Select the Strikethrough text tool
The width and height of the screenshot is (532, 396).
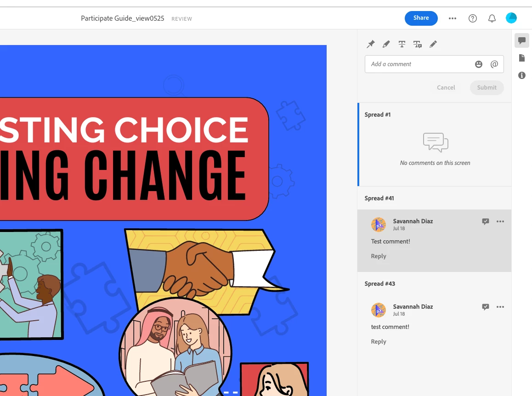point(402,44)
